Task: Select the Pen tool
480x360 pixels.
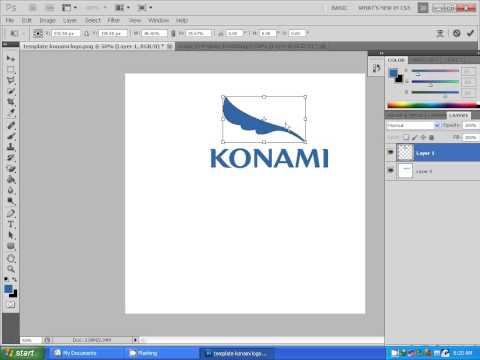Action: tap(11, 214)
